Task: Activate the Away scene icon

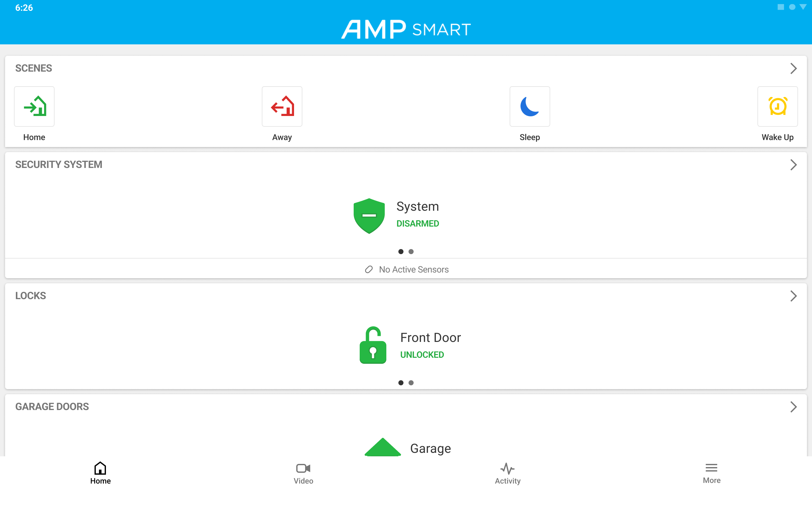Action: (x=282, y=106)
